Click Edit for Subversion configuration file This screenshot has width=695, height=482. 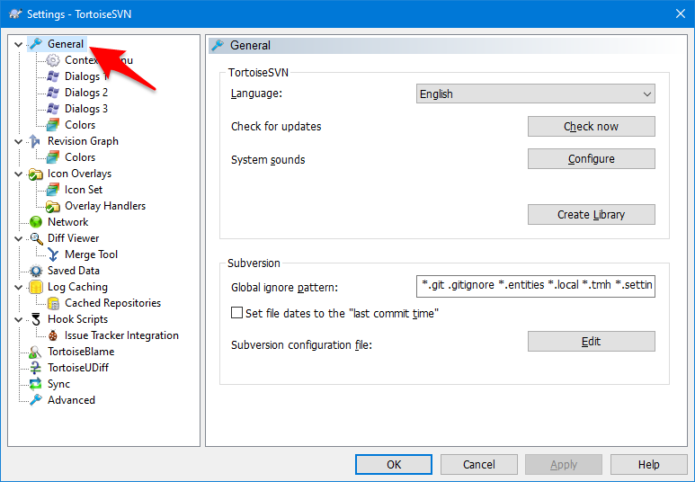pos(591,341)
